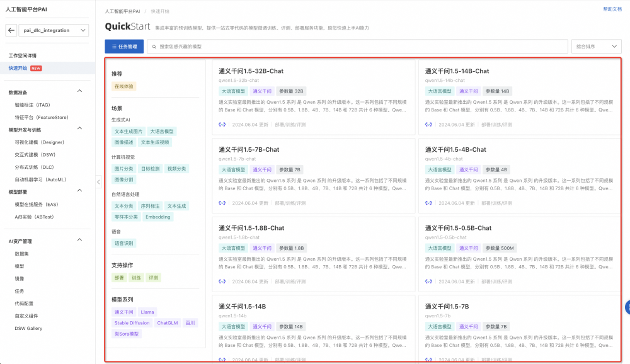The height and width of the screenshot is (364, 630).
Task: Filter by ChatGLM model series
Action: coord(168,323)
